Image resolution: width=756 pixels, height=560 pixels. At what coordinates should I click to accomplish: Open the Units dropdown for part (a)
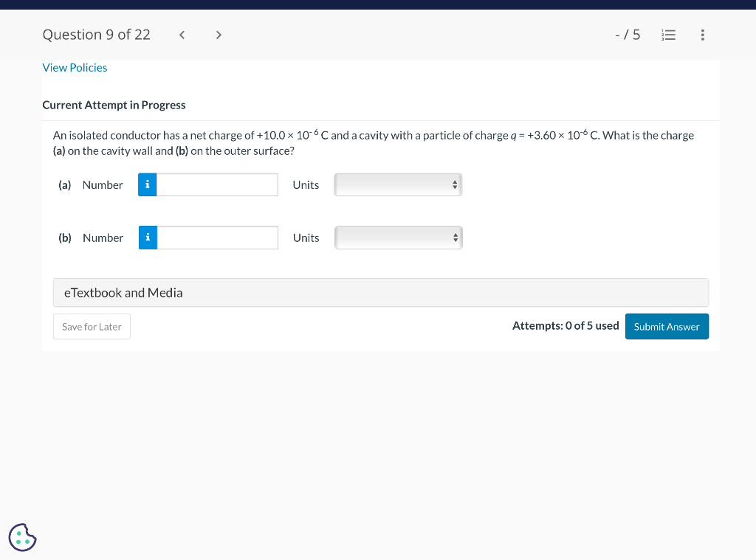click(x=398, y=184)
